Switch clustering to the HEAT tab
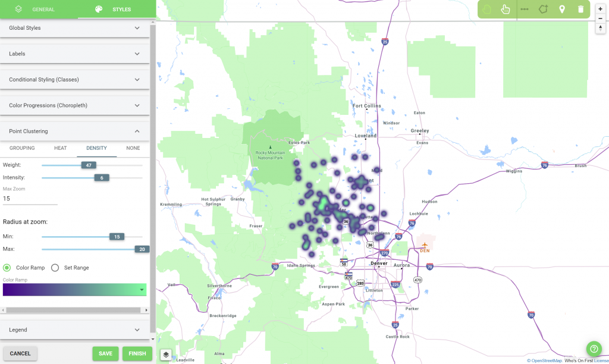This screenshot has height=364, width=609. point(60,148)
